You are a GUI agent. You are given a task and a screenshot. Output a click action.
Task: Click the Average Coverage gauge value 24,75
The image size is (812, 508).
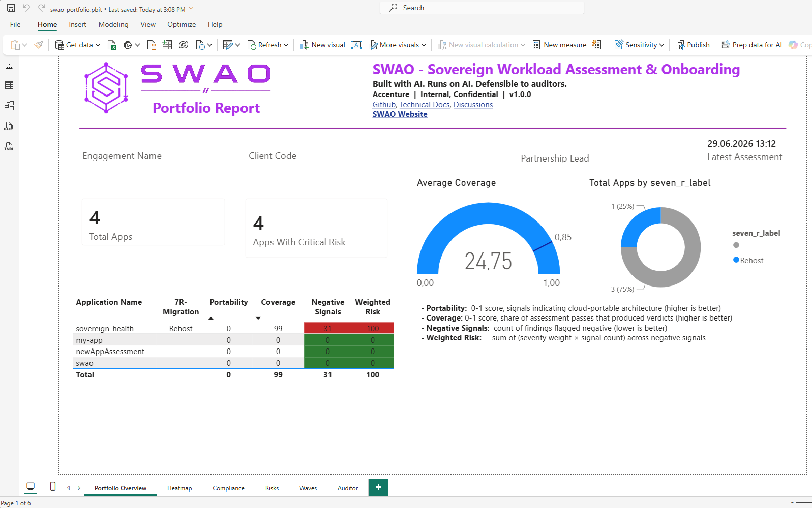pyautogui.click(x=488, y=261)
